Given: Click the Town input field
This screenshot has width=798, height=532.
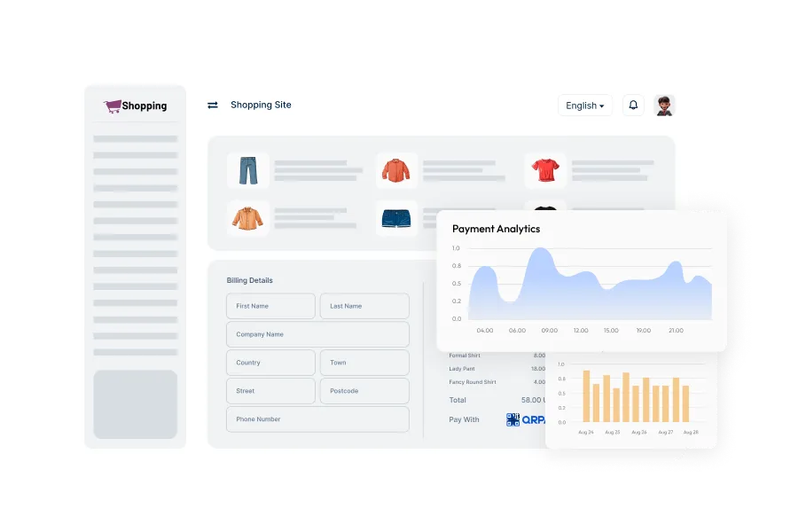Looking at the screenshot, I should (364, 363).
